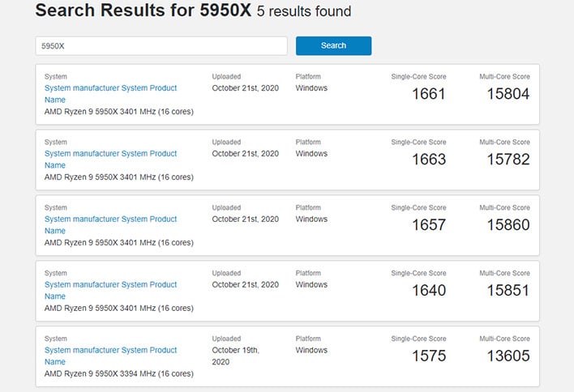Select the single-core score 1663
The image size is (574, 392).
(429, 160)
